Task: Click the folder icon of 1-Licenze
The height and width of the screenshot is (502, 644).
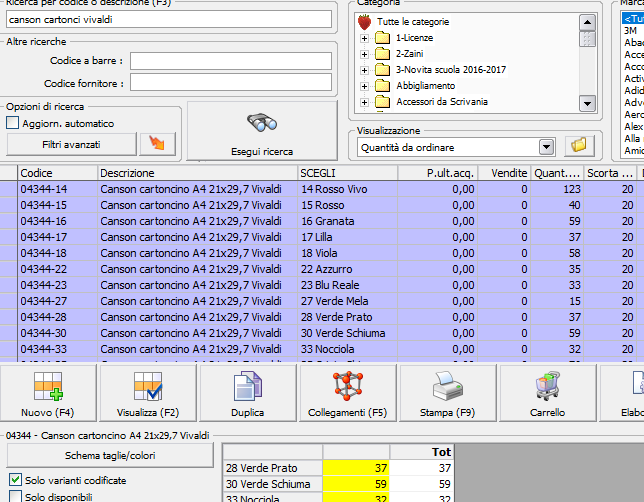Action: [x=382, y=38]
